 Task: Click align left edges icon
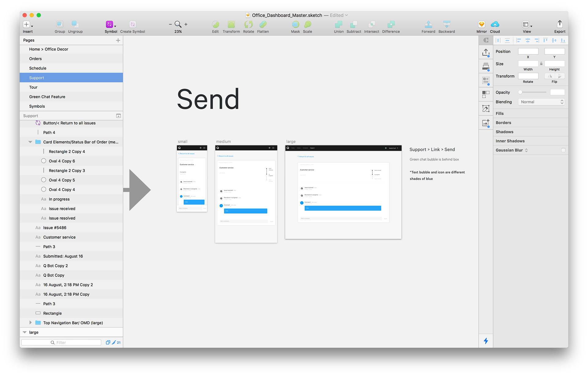pyautogui.click(x=518, y=40)
